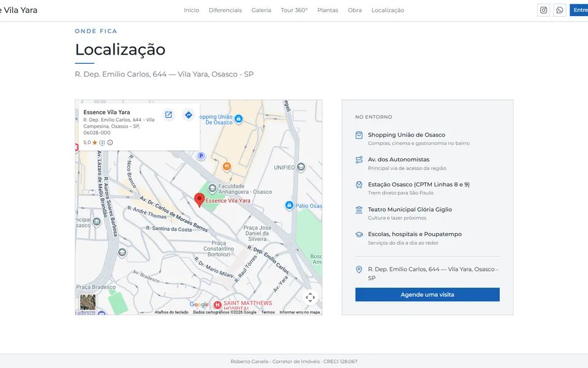588x368 pixels.
Task: Click the school marker near Av. Bradesco
Action: (122, 252)
